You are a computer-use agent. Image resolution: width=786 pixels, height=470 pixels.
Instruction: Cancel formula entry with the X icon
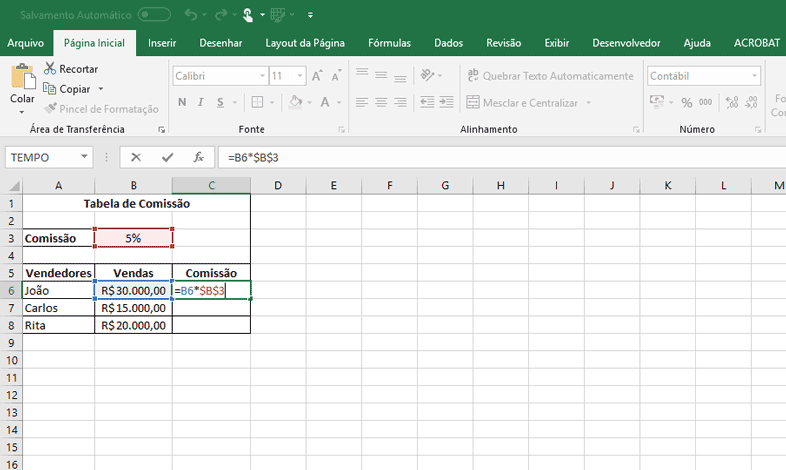pyautogui.click(x=136, y=157)
